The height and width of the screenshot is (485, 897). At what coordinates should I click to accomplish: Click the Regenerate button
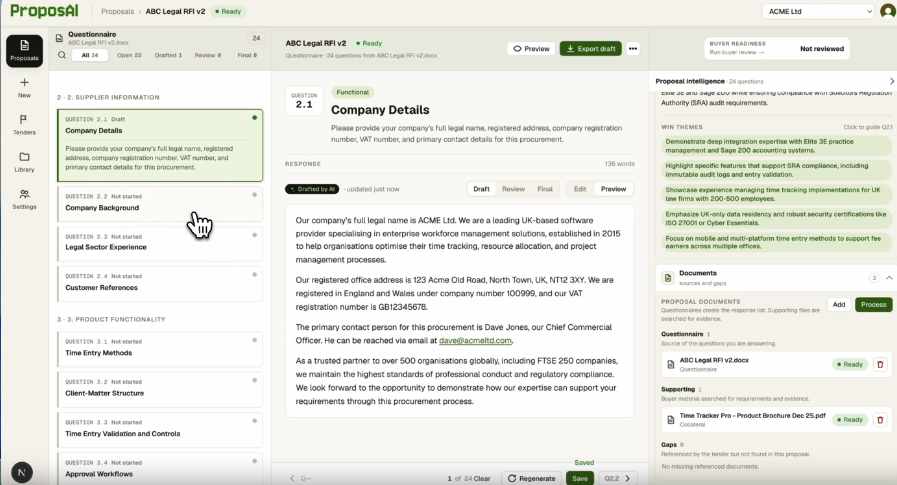coord(531,478)
